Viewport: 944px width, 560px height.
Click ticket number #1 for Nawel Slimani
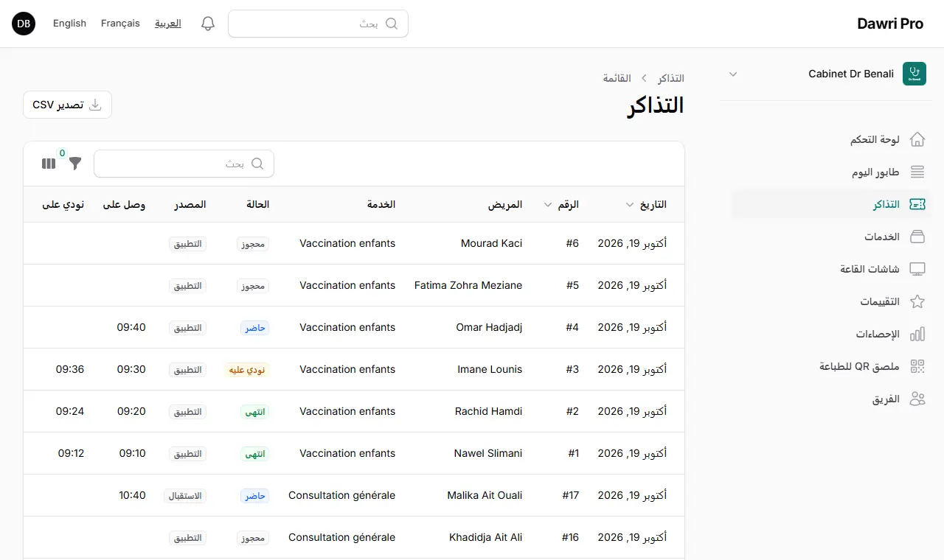[x=573, y=453]
